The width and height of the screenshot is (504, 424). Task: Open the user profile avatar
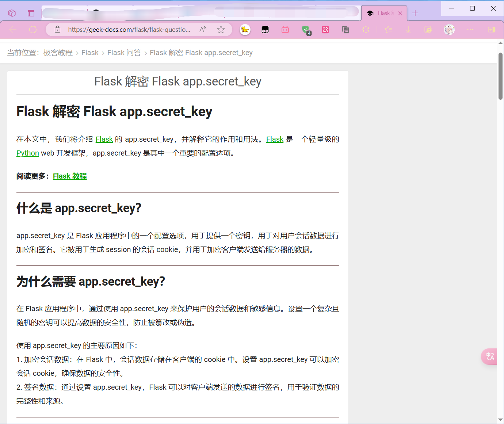pyautogui.click(x=449, y=30)
